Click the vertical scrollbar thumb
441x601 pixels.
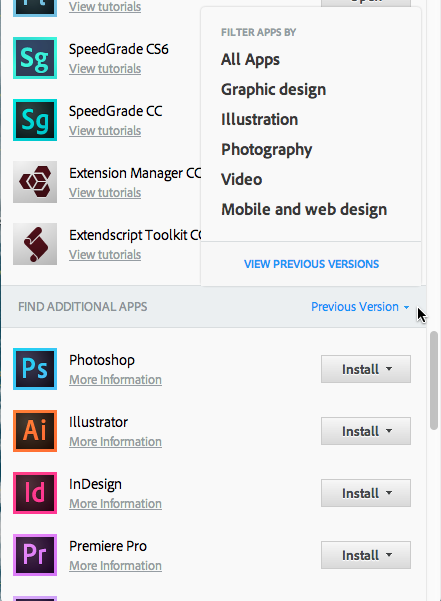[434, 381]
